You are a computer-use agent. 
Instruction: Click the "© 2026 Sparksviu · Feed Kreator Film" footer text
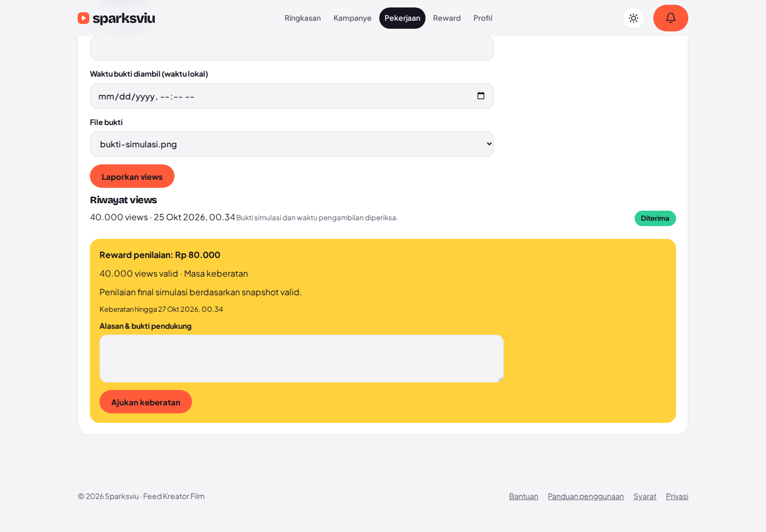(x=141, y=496)
